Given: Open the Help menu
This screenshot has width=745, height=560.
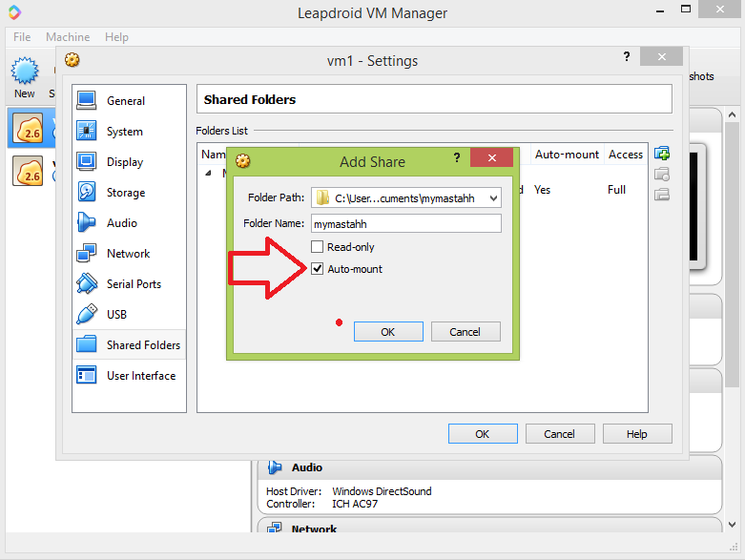Looking at the screenshot, I should tap(117, 37).
